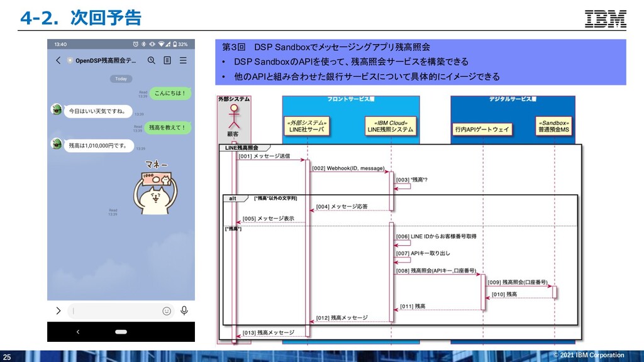Expand the chevron left of the message field
Viewport: 644px width, 362px height.
tap(58, 310)
